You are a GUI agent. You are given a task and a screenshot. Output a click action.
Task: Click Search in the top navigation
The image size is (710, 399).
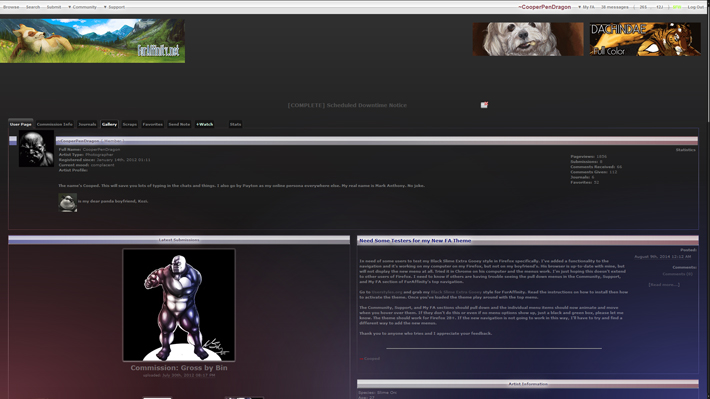click(x=33, y=7)
